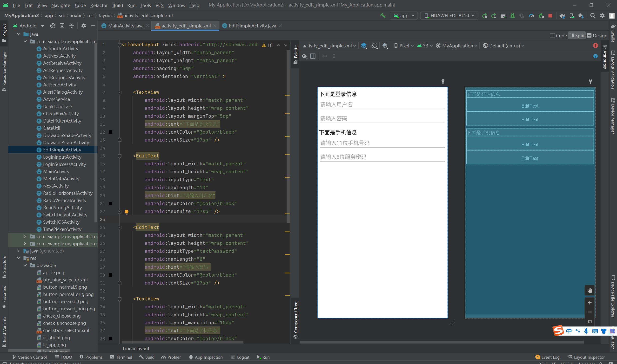The width and height of the screenshot is (617, 364).
Task: Switch editor to Split view mode
Action: [x=577, y=36]
